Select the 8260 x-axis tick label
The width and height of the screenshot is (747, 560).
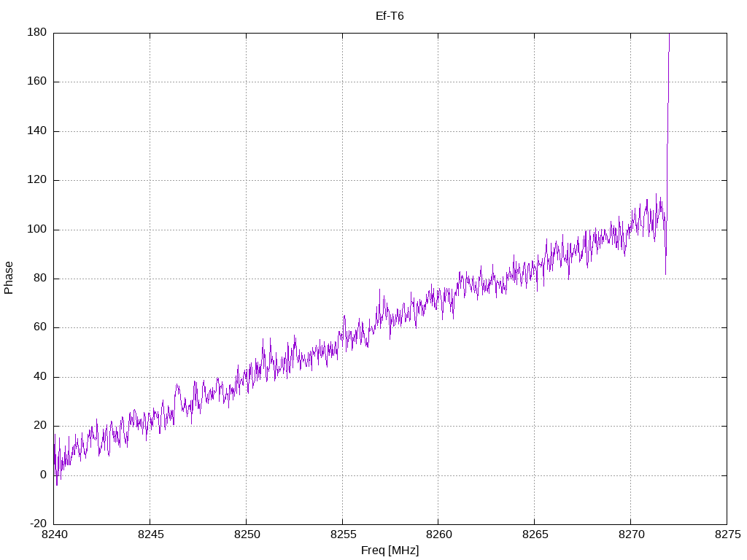click(438, 536)
